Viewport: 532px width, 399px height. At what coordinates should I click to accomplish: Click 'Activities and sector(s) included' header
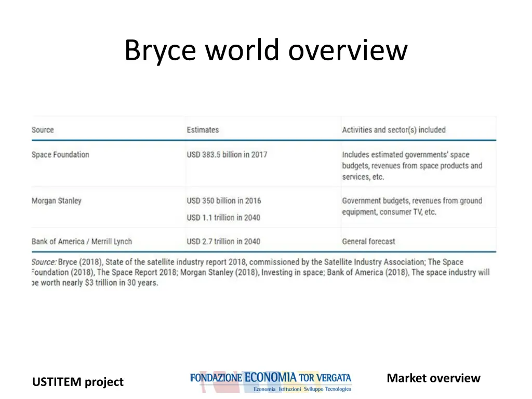click(394, 130)
